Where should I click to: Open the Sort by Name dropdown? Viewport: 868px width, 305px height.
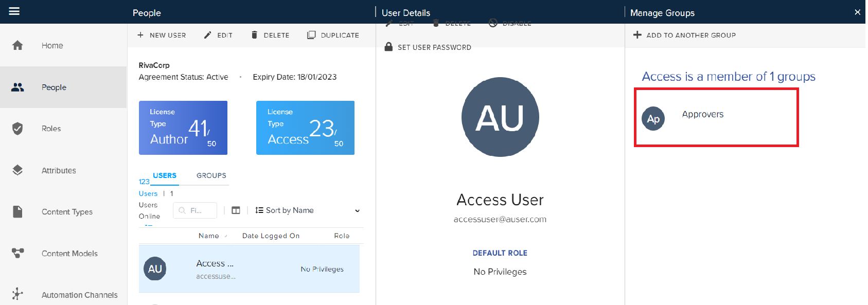tap(307, 210)
